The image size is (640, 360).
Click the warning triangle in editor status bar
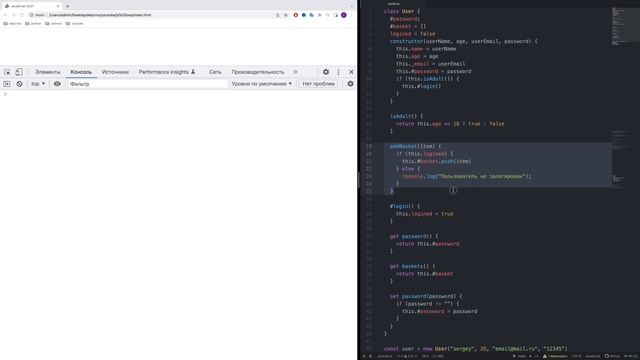point(544,356)
